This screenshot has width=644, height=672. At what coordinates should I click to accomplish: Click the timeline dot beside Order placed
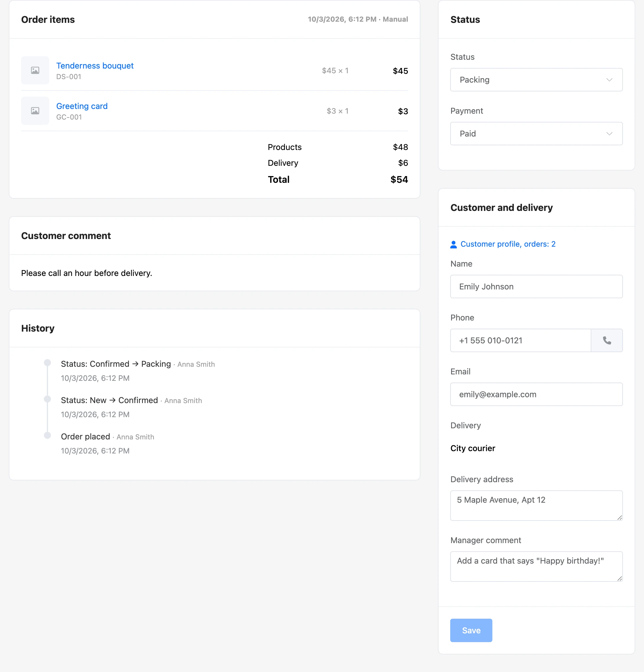point(48,435)
